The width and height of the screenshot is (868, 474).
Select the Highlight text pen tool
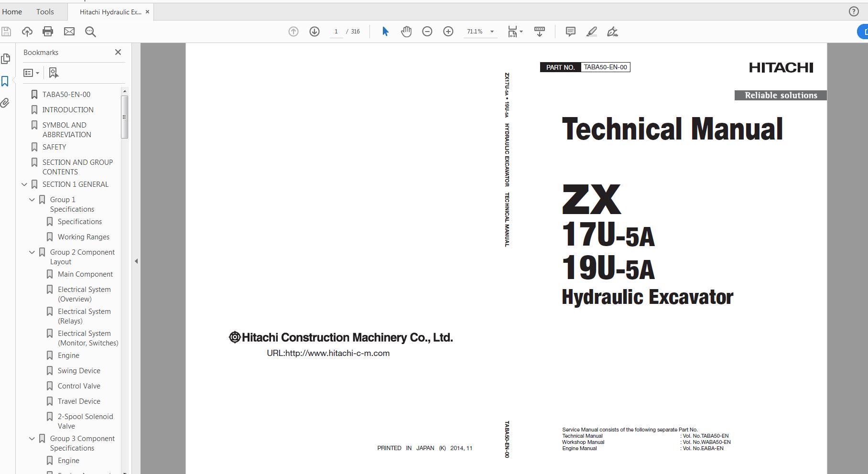click(x=592, y=32)
